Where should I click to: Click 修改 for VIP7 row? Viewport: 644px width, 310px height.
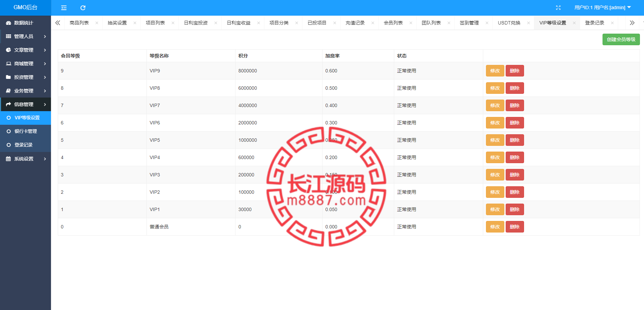[495, 105]
